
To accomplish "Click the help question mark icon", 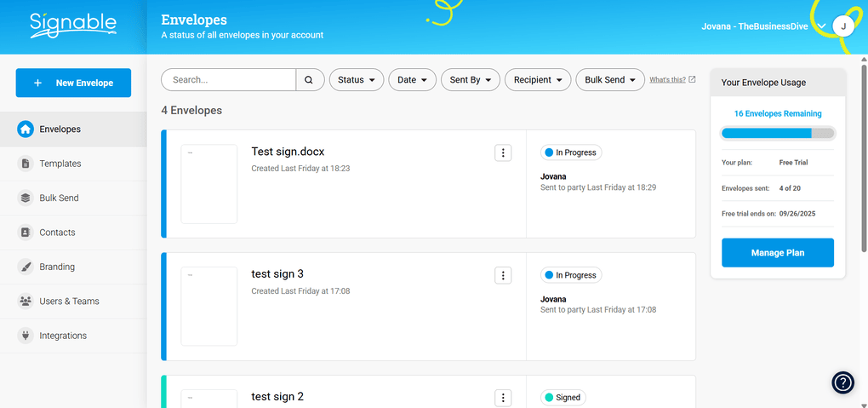I will [x=842, y=382].
